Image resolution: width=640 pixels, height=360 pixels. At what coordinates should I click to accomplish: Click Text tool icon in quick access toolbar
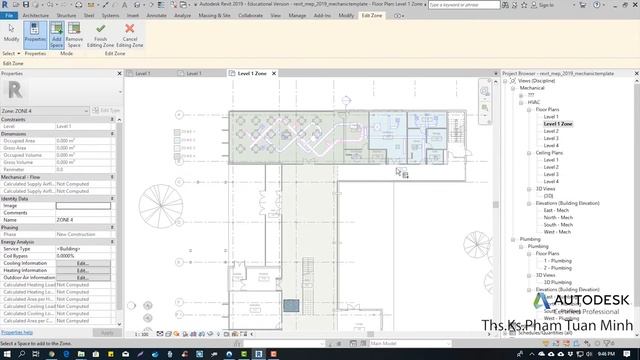(124, 5)
